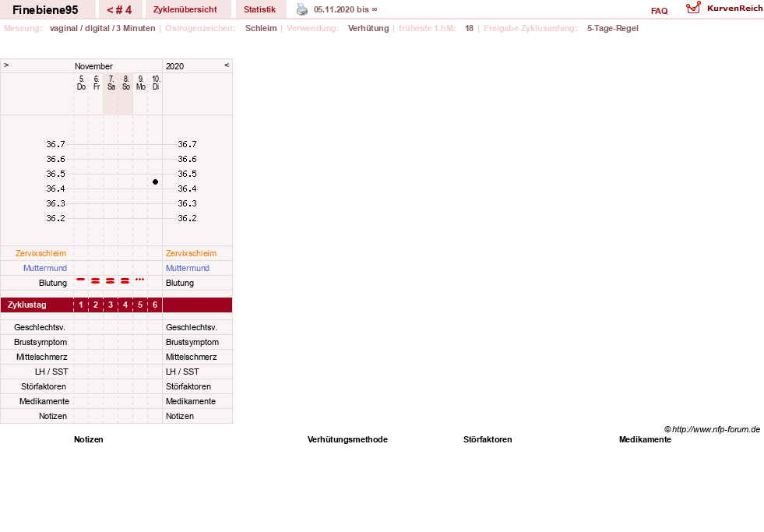Click the bleeding mark on 5 November
764x532 pixels.
[81, 280]
